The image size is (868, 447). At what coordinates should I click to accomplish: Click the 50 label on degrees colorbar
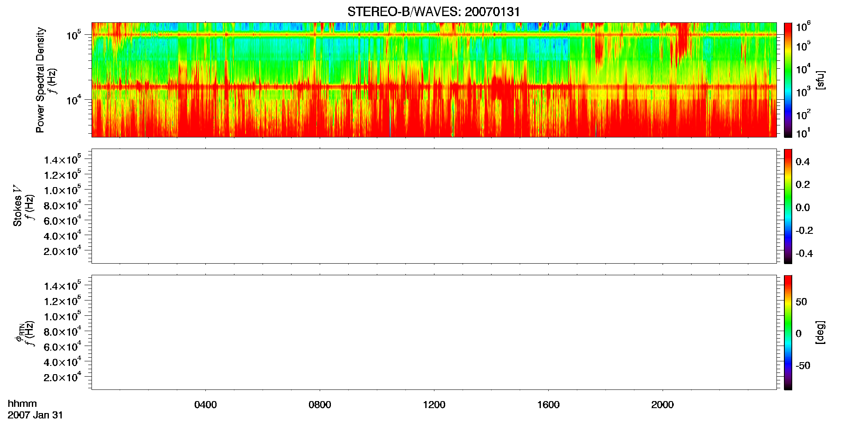801,302
